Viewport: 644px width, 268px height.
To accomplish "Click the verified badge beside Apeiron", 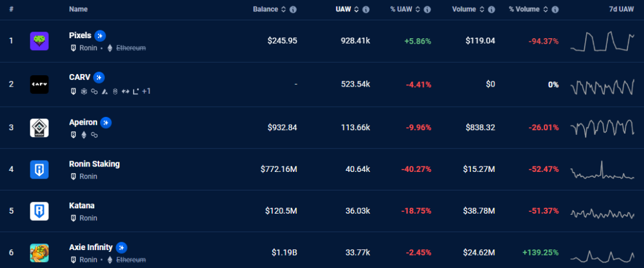I will pyautogui.click(x=106, y=122).
